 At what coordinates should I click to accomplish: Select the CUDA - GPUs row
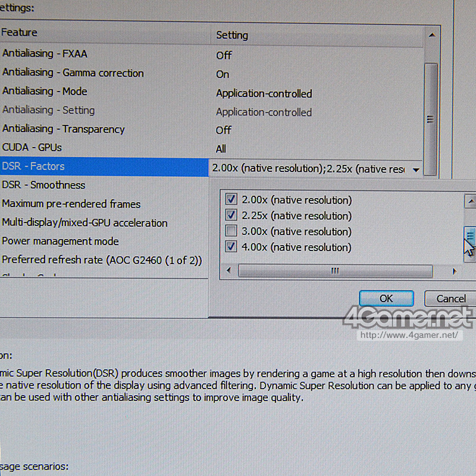coord(211,148)
